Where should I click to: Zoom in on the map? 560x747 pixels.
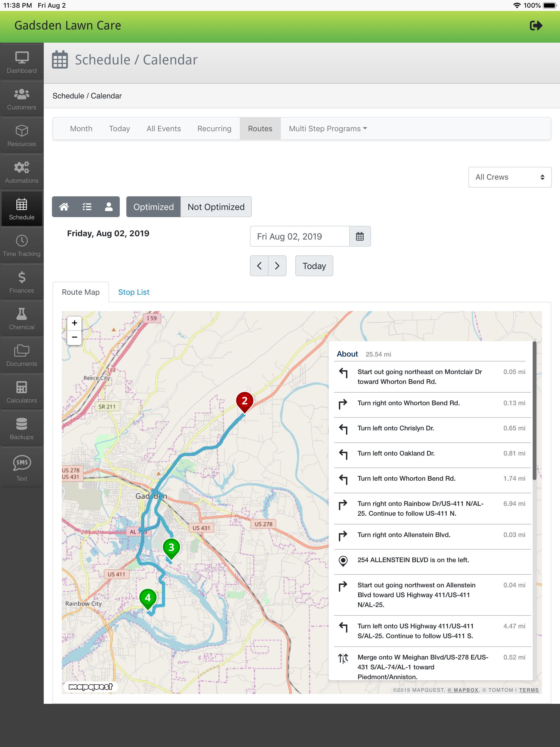[75, 323]
